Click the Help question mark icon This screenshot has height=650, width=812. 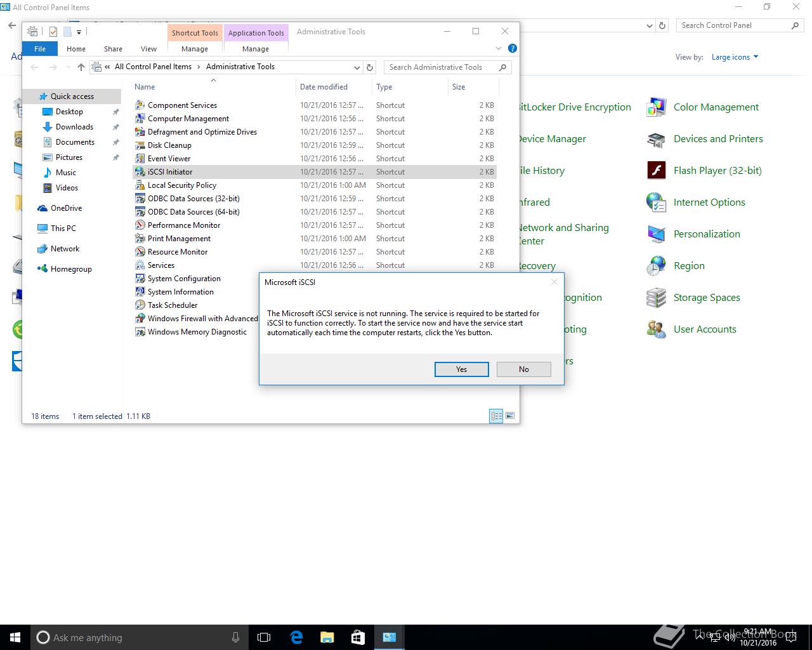click(x=513, y=48)
